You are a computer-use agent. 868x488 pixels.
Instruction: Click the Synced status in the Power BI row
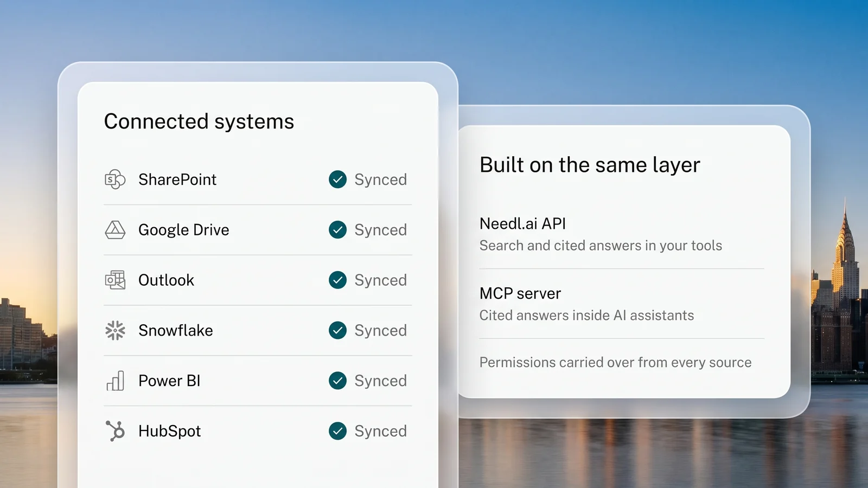click(380, 381)
